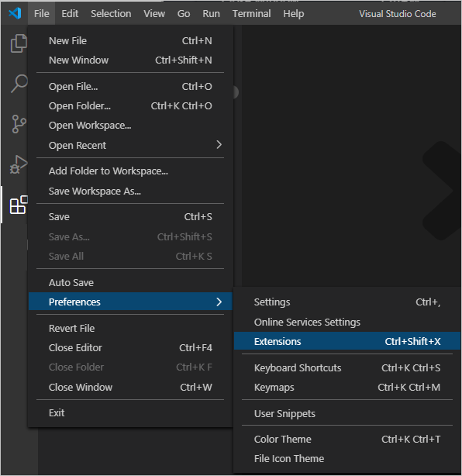Expand the Preferences submenu arrow

click(x=219, y=302)
